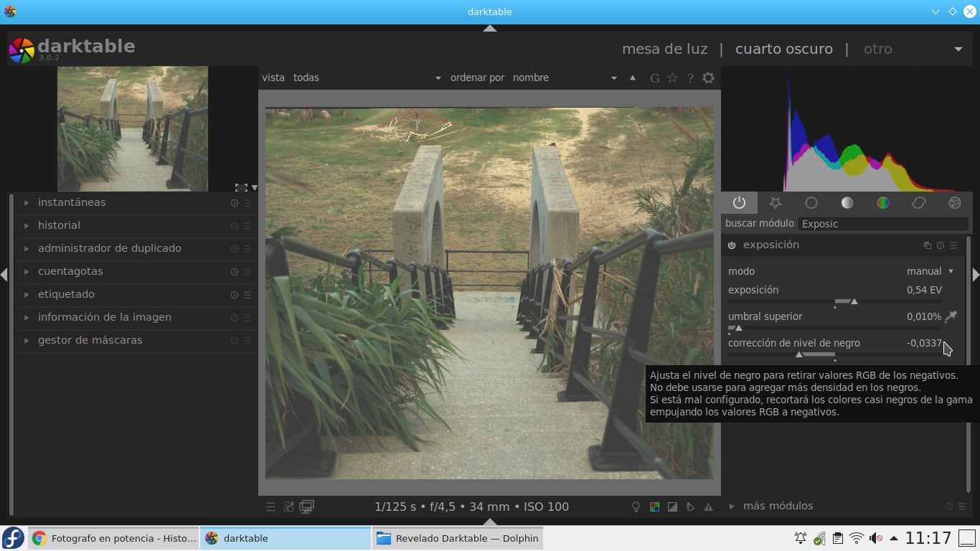The image size is (980, 551).
Task: Click the navigation zoom fit icon under thumbnail
Action: (241, 187)
